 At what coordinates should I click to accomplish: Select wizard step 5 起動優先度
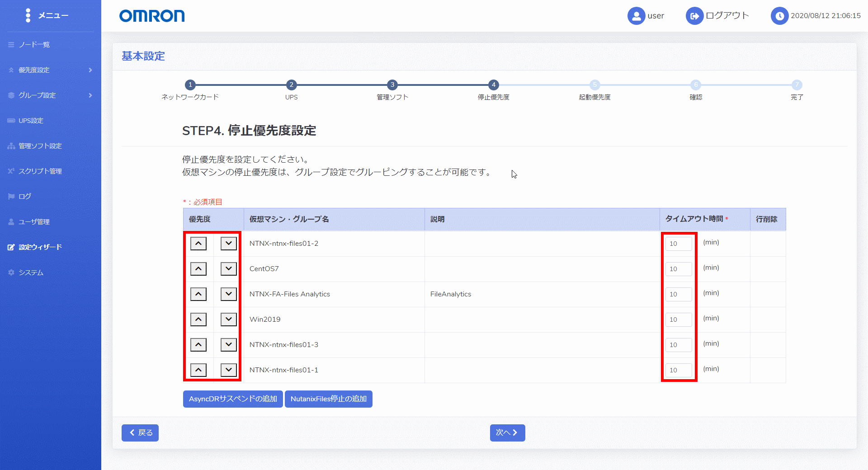tap(595, 85)
